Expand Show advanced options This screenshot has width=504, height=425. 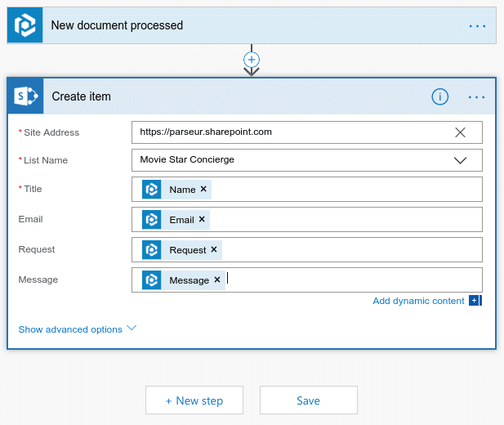coord(77,329)
